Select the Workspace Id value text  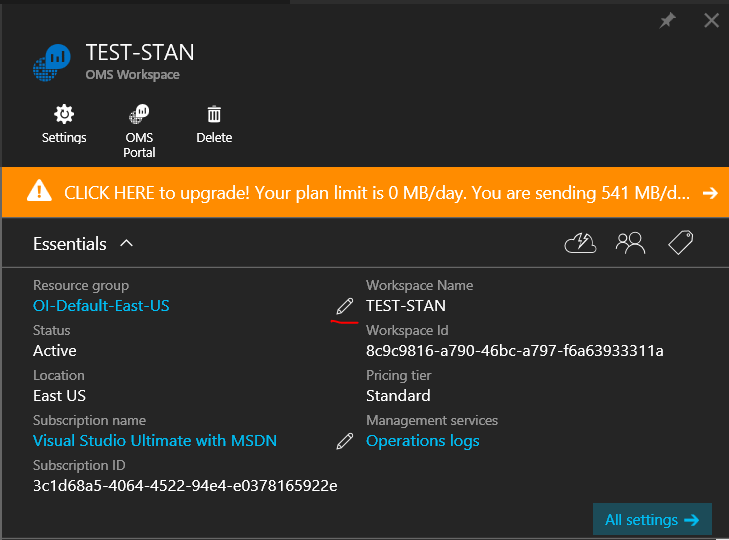(515, 351)
